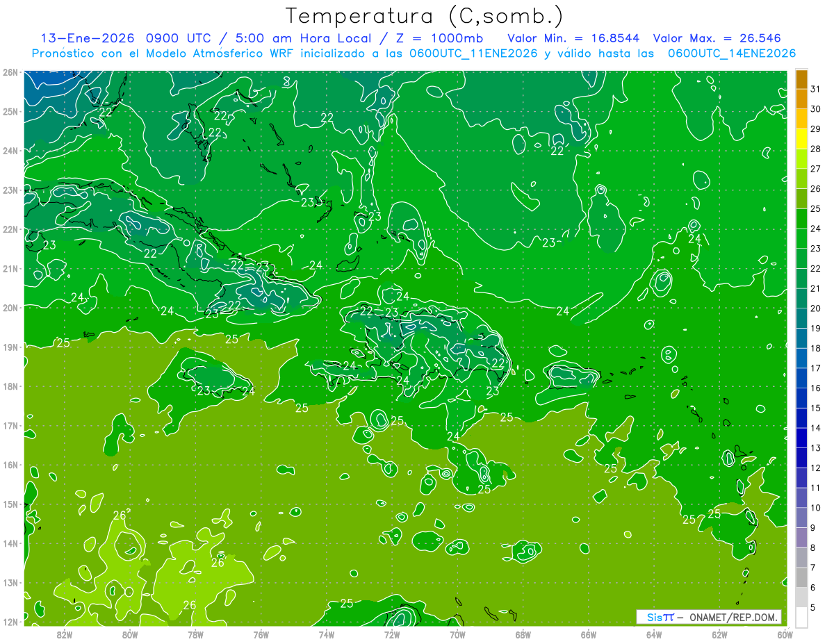This screenshot has height=644, width=834.
Task: Click the 'Temperatura (C,somb.)' map title
Action: 425,17
